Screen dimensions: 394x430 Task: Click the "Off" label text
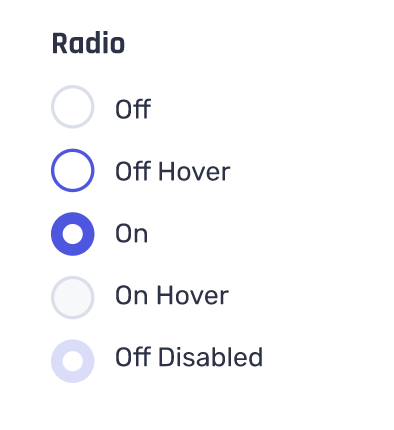point(133,109)
